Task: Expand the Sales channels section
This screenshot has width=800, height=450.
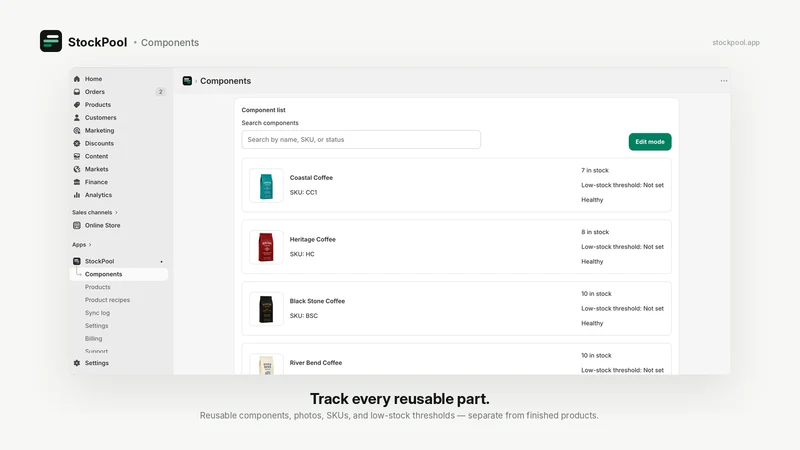Action: pos(94,212)
